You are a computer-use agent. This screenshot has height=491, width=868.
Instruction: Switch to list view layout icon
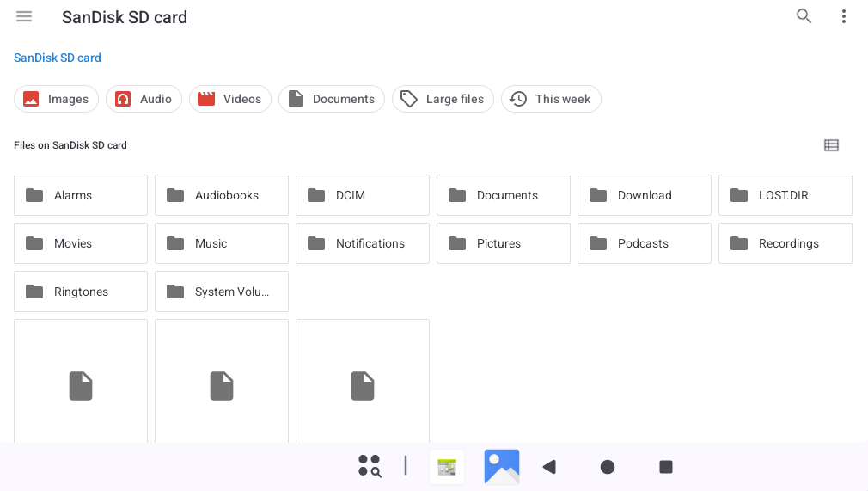(x=831, y=145)
